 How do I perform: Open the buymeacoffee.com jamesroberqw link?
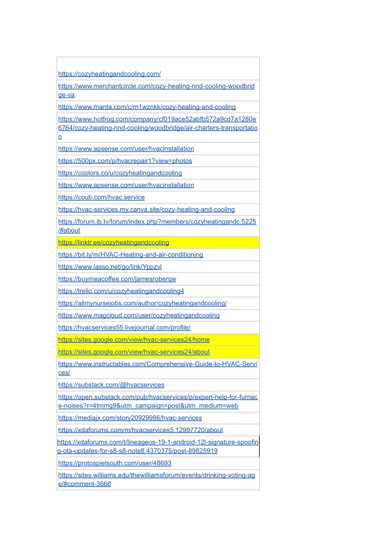[117, 279]
